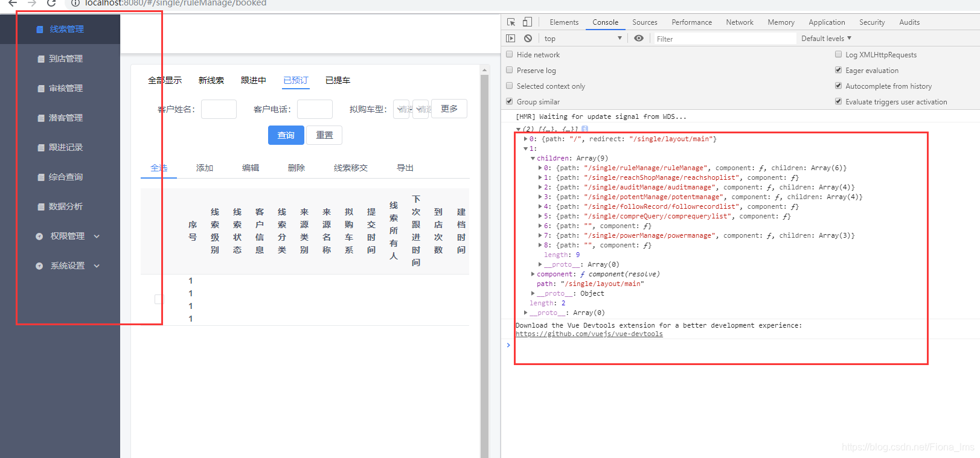
Task: Uncheck the Eager evaluation checkbox
Action: (838, 70)
